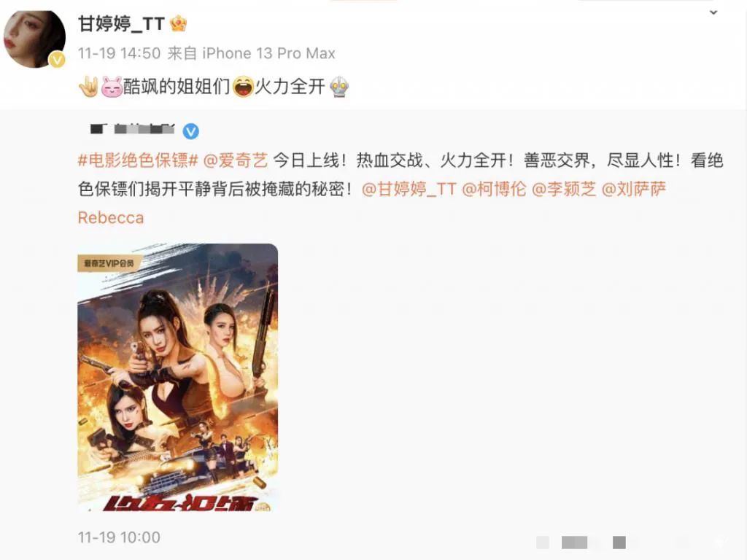Click the rock hand gesture emoji

click(88, 87)
